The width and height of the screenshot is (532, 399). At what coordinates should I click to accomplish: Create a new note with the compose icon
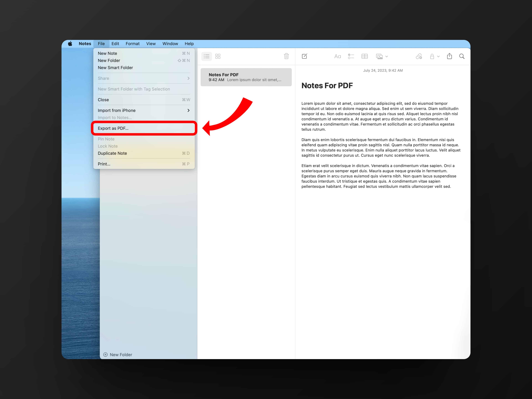(x=305, y=56)
